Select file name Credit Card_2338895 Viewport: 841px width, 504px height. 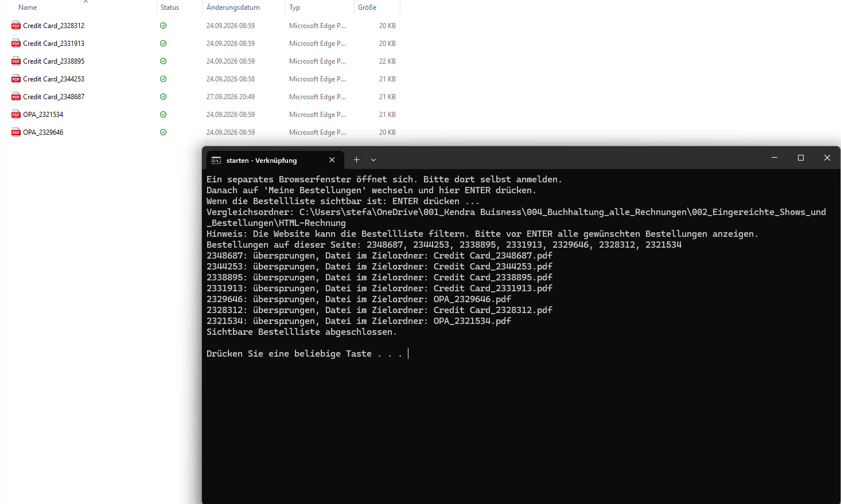point(54,61)
